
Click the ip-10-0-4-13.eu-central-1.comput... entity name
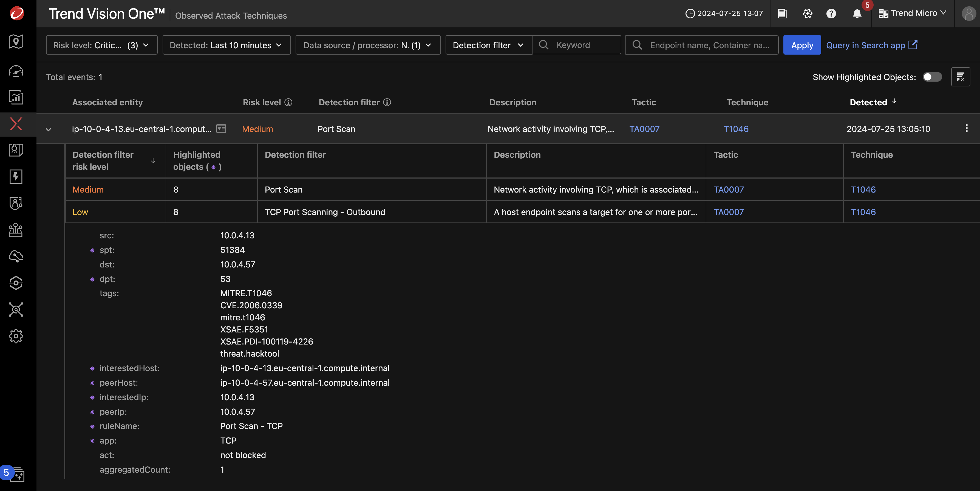[x=141, y=129]
